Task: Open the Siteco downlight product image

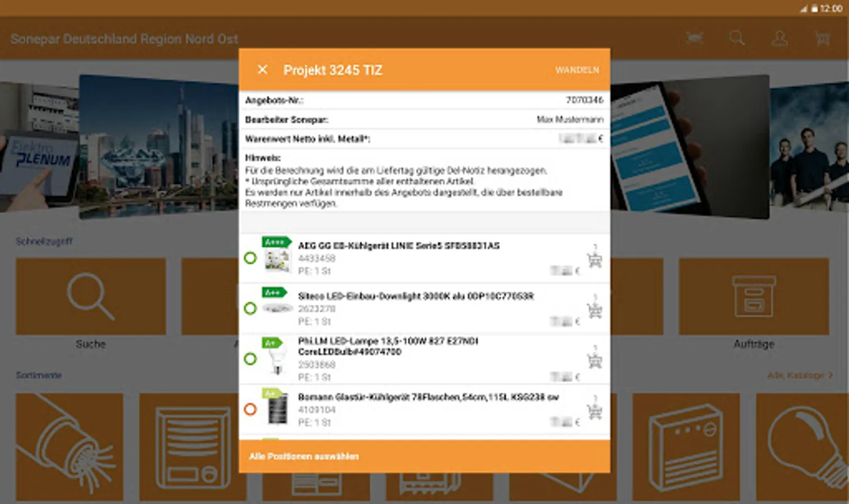Action: pos(278,308)
